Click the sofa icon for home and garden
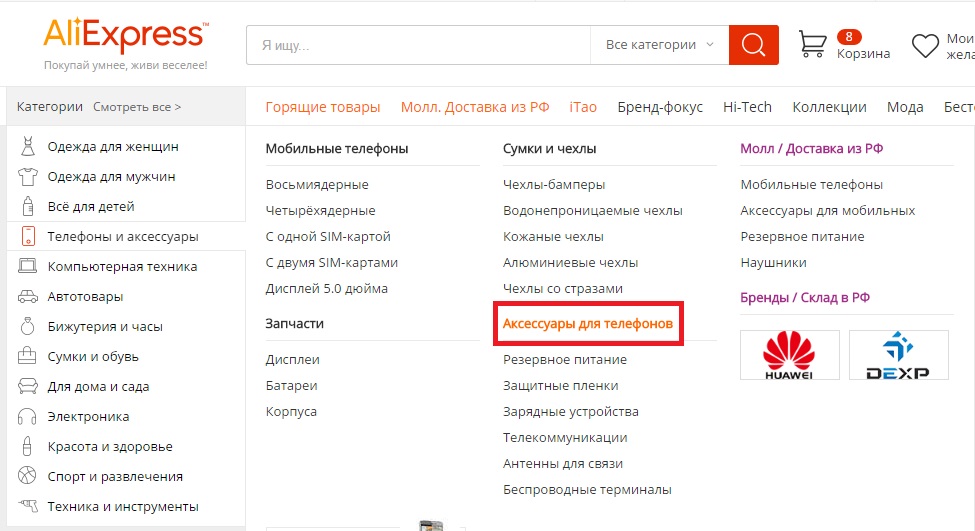Image resolution: width=975 pixels, height=531 pixels. point(27,386)
